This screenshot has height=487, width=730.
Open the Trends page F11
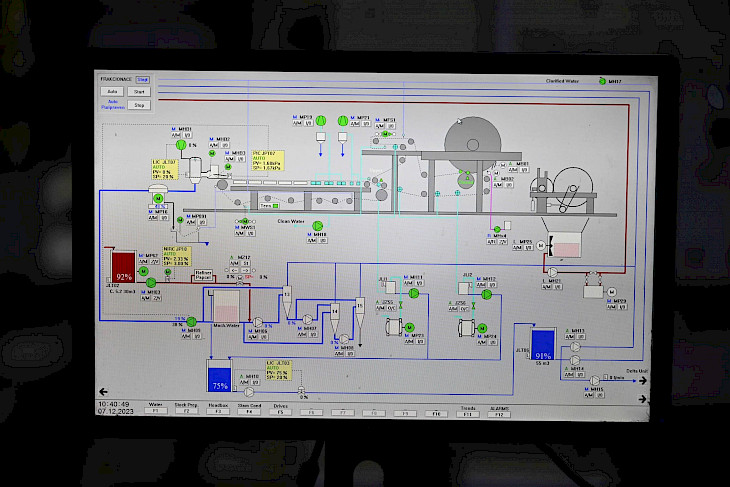pos(467,410)
